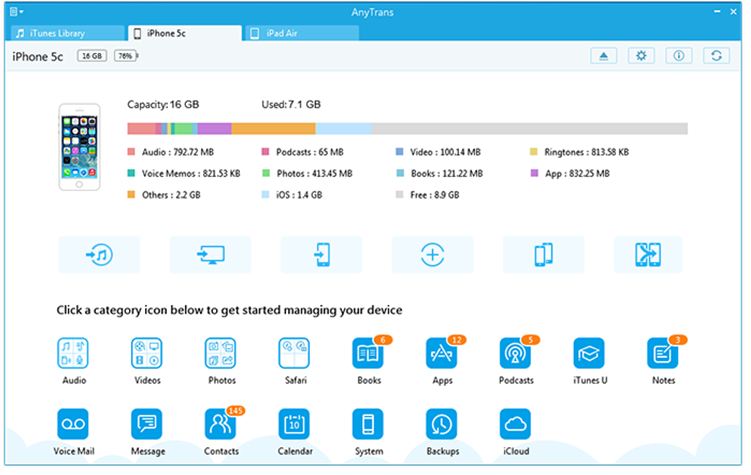
Task: Click the Audio segment of the storage bar
Action: click(141, 128)
